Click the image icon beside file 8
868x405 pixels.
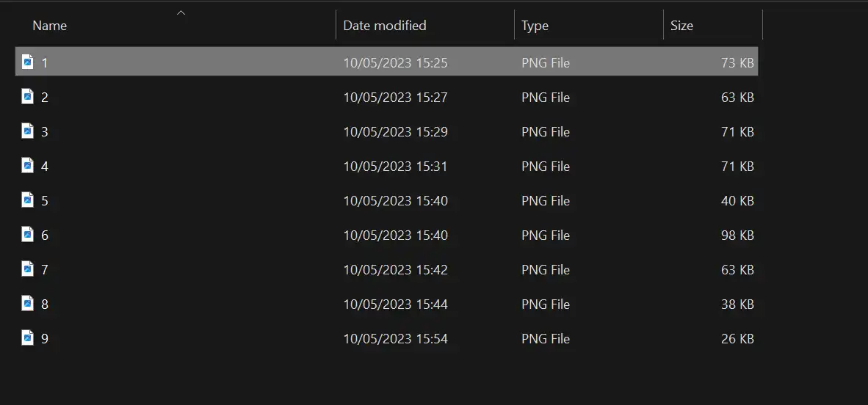coord(28,304)
